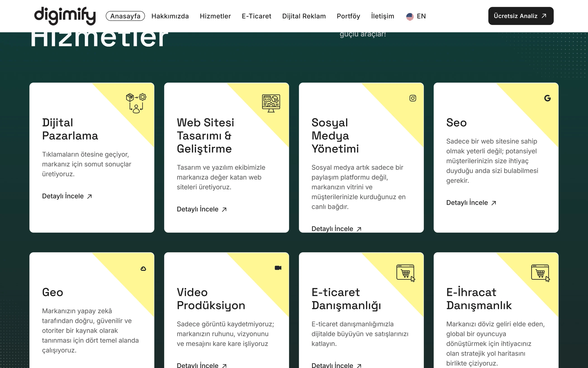Open Detaylı İncele under Sosyal Medya Yönetimi
Screen dimensions: 588x368
(x=337, y=228)
